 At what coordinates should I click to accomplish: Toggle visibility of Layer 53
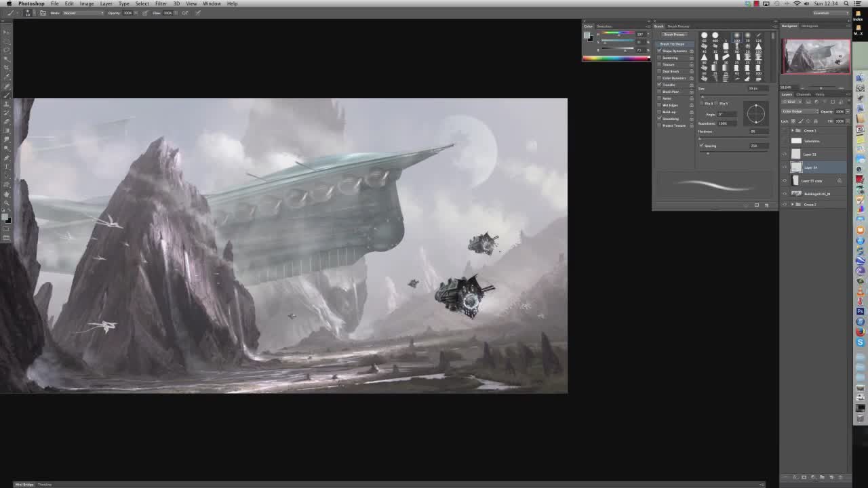pos(785,154)
